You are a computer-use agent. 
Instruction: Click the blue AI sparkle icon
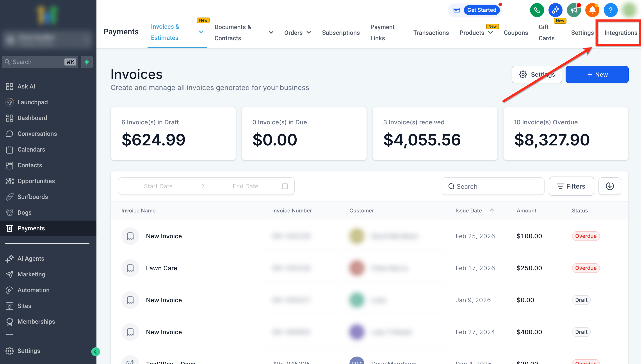point(555,10)
